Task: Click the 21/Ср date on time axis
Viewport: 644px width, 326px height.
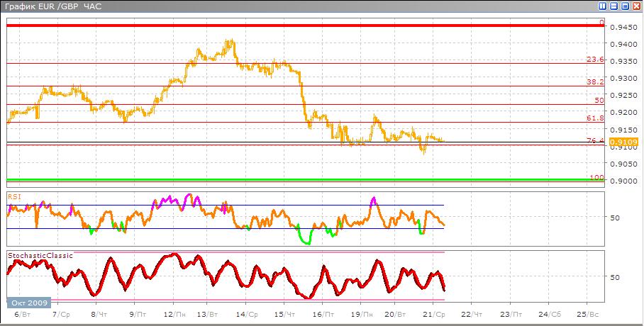Action: (436, 313)
